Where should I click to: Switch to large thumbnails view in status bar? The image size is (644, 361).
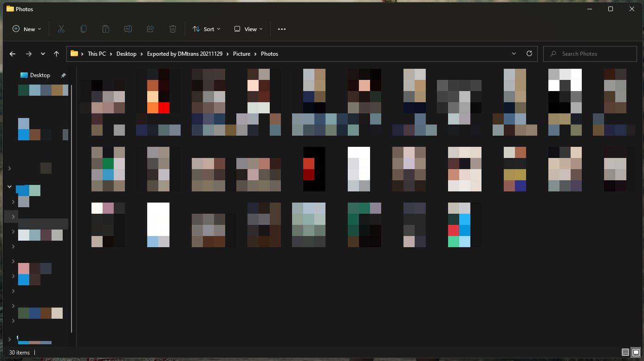[x=636, y=353]
